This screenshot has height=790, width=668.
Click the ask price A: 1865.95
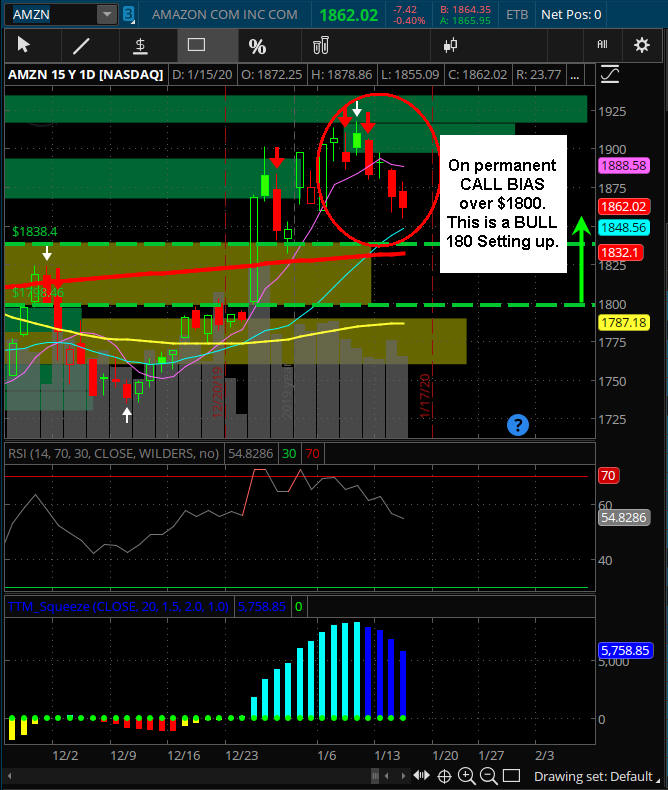(465, 21)
